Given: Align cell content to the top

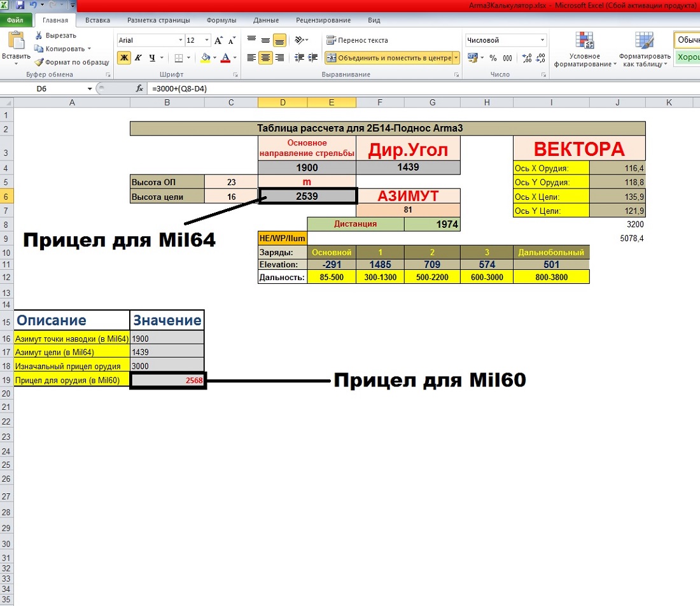Looking at the screenshot, I should pos(252,40).
